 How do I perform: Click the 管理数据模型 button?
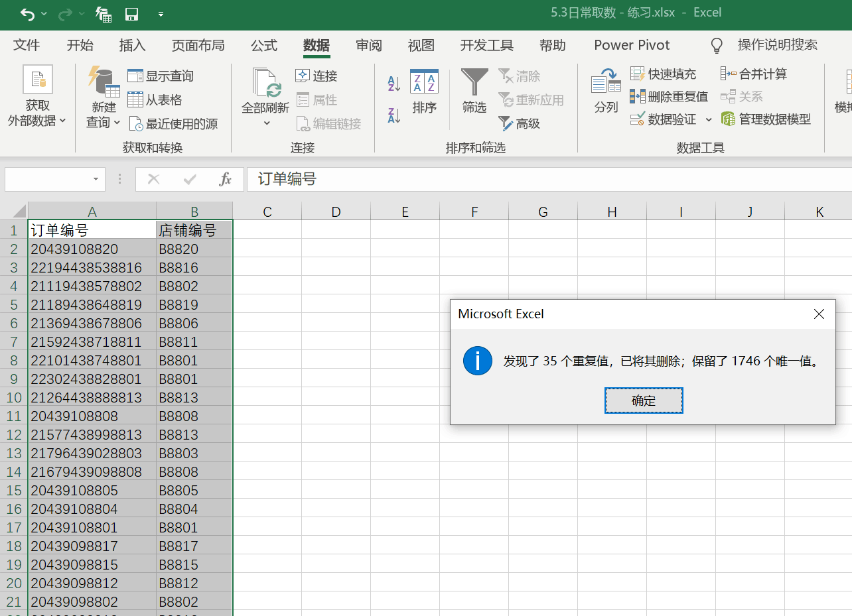tap(766, 119)
